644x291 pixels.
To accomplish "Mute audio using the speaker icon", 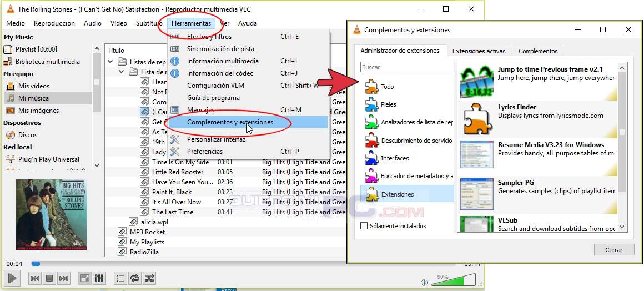I will coord(424,282).
